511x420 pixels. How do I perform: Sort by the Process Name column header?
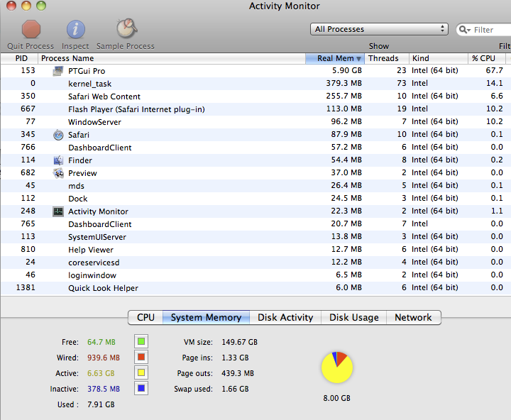pyautogui.click(x=172, y=58)
